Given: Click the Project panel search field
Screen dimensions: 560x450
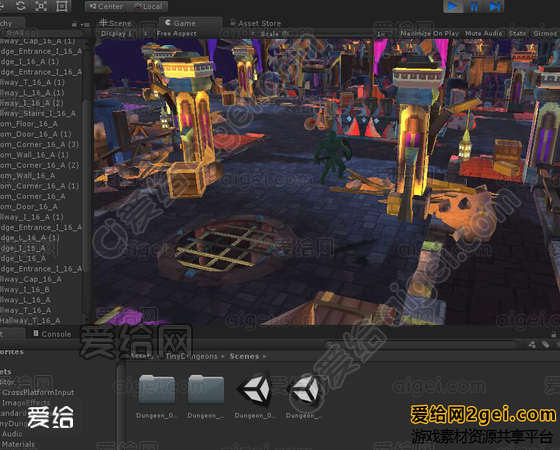Looking at the screenshot, I should 421,344.
